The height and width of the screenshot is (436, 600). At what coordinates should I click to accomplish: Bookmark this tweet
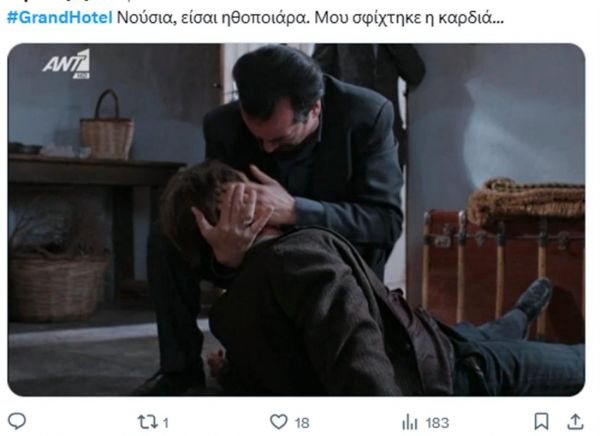(541, 421)
